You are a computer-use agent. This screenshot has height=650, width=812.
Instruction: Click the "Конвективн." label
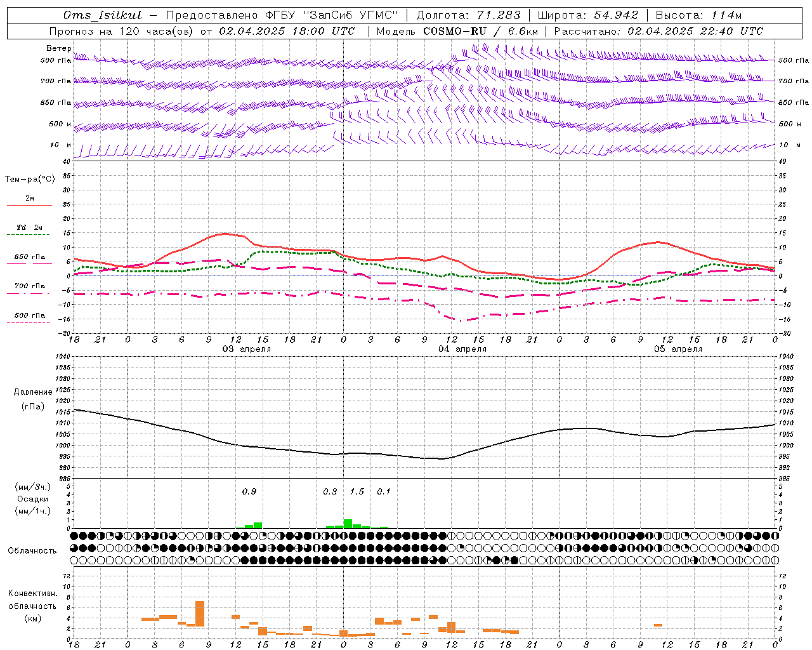pyautogui.click(x=32, y=594)
